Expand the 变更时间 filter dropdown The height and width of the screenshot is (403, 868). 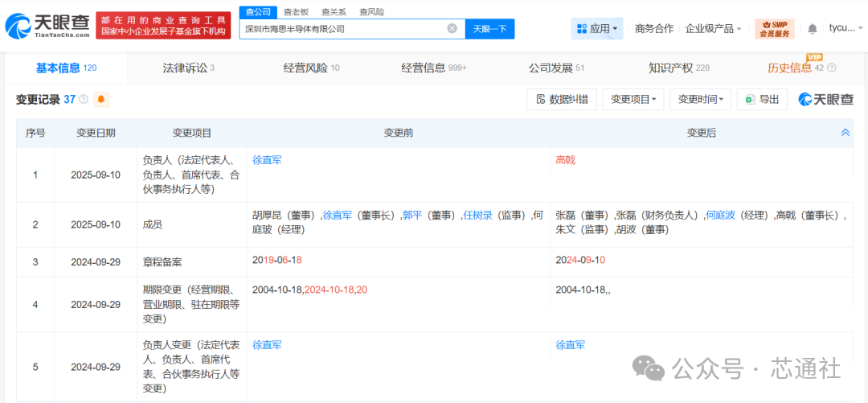click(700, 99)
